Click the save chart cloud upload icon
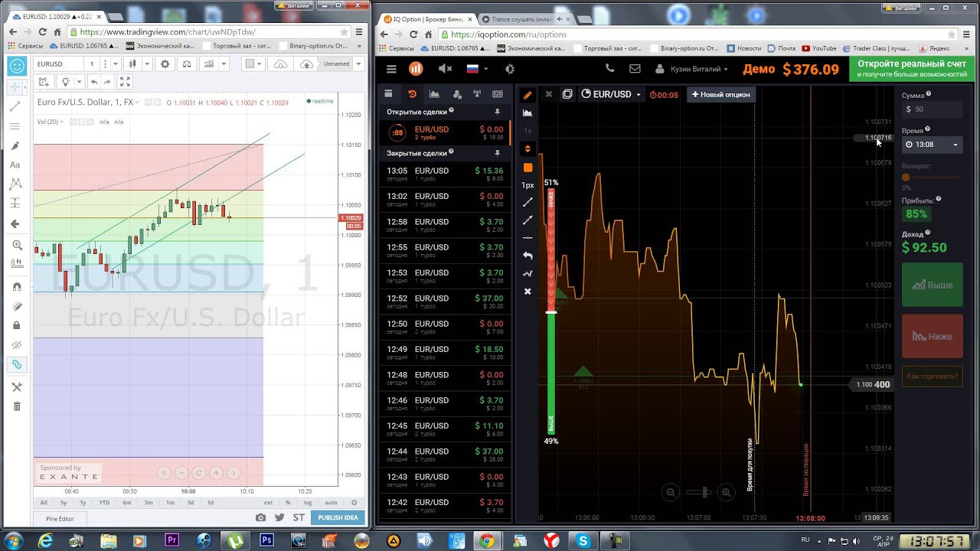980x551 pixels. (306, 64)
